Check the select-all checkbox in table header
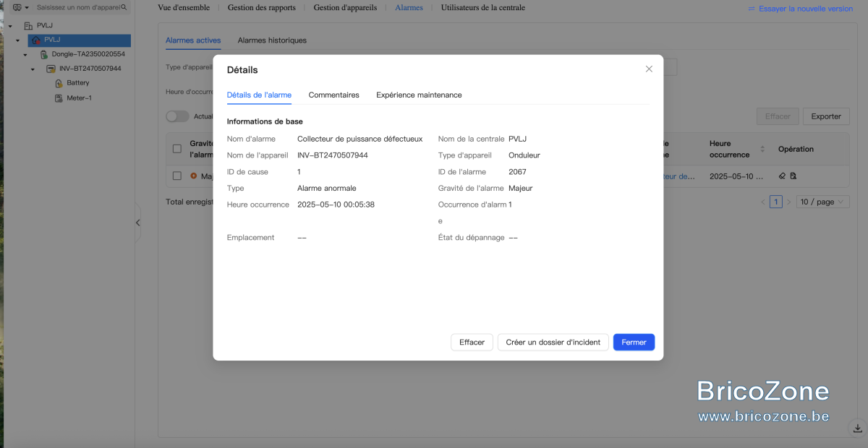Screen dimensions: 868x448 point(177,149)
